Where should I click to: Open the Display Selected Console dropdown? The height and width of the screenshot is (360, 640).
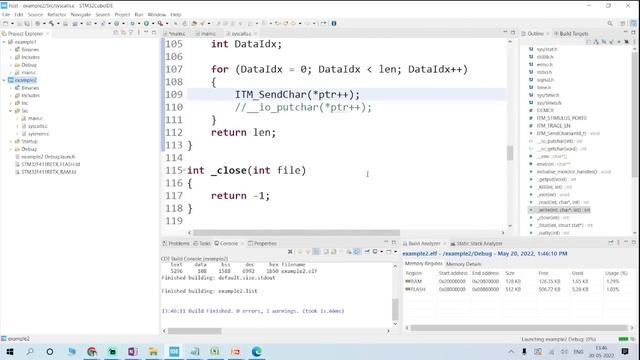381,252
